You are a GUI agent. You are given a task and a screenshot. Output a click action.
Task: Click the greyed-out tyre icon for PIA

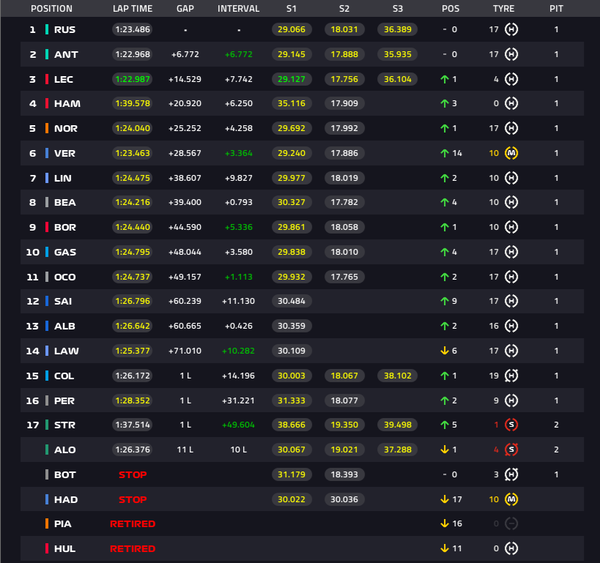(511, 524)
